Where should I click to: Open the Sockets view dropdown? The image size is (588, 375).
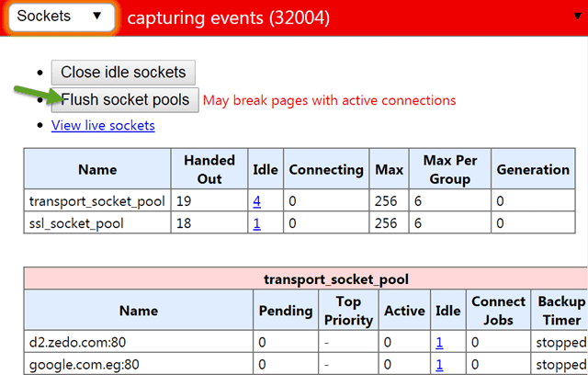click(x=60, y=17)
